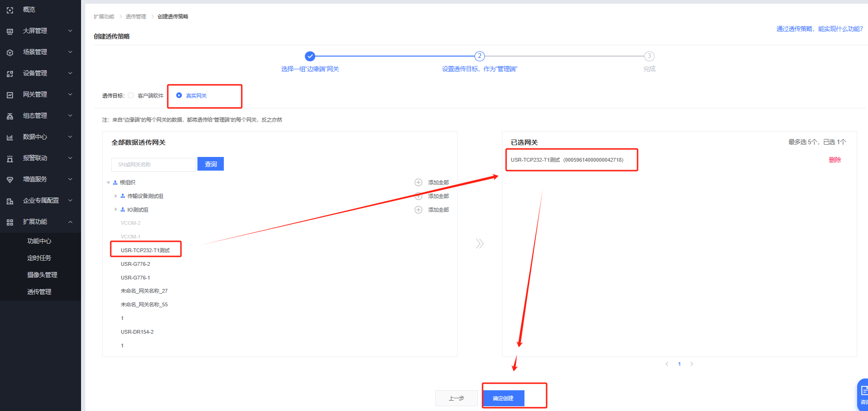
Task: Click the plus icon beside 根组织 添加全部
Action: (x=418, y=182)
